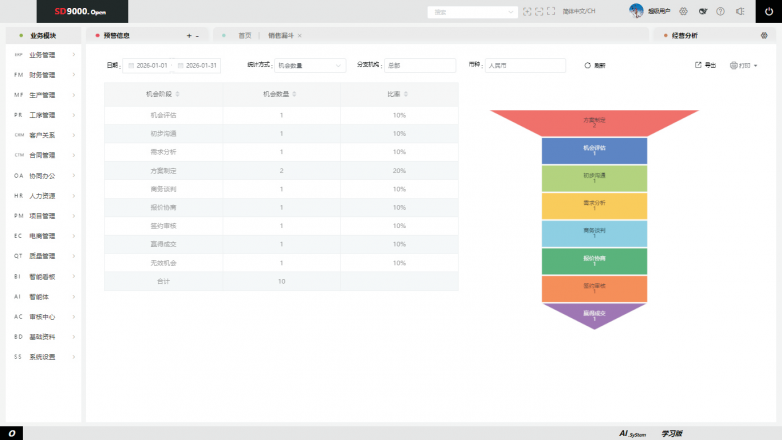Viewport: 782px width, 440px height.
Task: Click the 导出 export icon
Action: click(698, 65)
